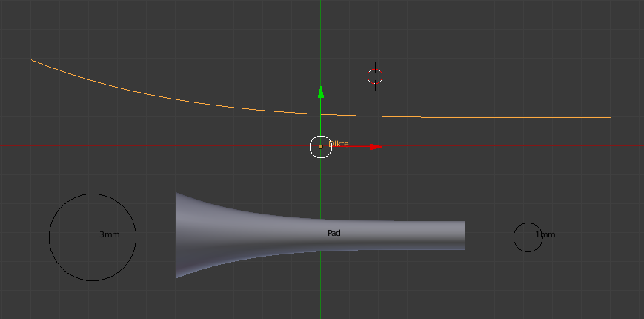The height and width of the screenshot is (319, 644).
Task: Click the red X-axis manipulator arrow
Action: (x=376, y=147)
